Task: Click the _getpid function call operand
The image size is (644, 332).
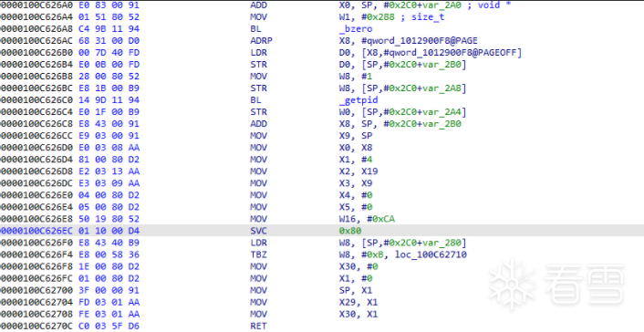Action: 358,100
